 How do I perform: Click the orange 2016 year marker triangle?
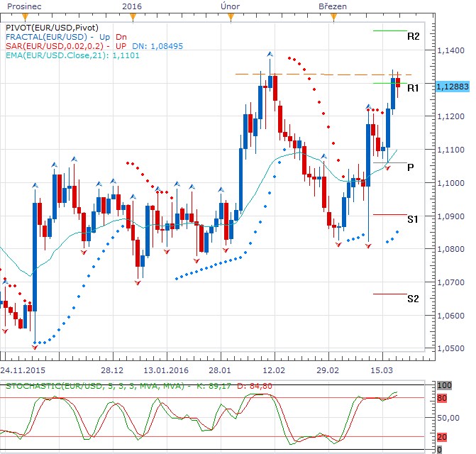pyautogui.click(x=133, y=18)
